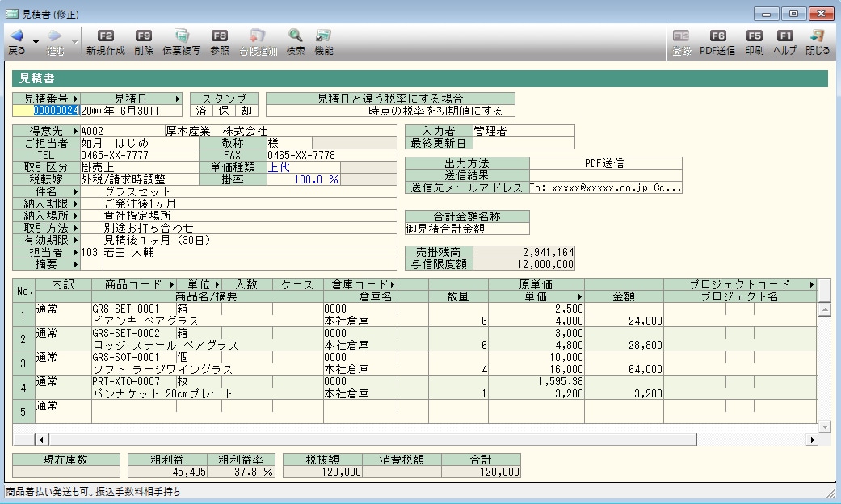Image resolution: width=841 pixels, height=504 pixels.
Task: Click 新規作成 (F2) toolbar icon
Action: [x=107, y=36]
